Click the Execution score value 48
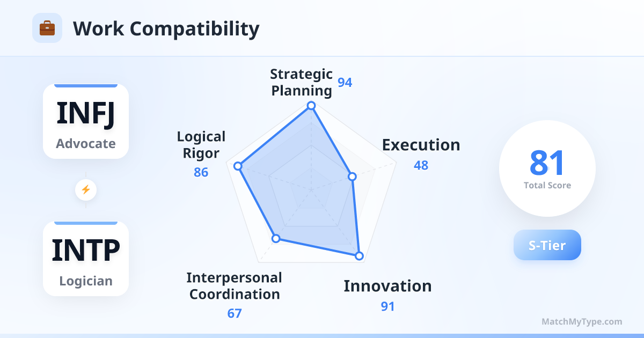The image size is (644, 338). point(421,165)
